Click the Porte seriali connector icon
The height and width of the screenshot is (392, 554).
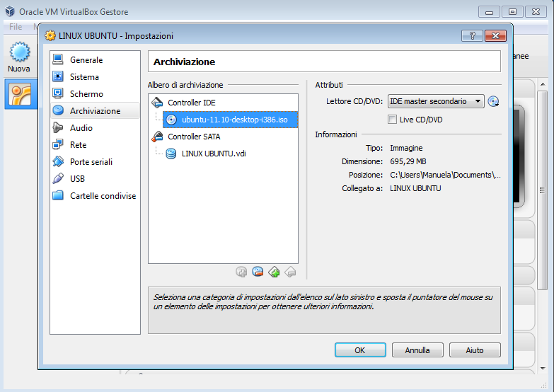click(58, 161)
